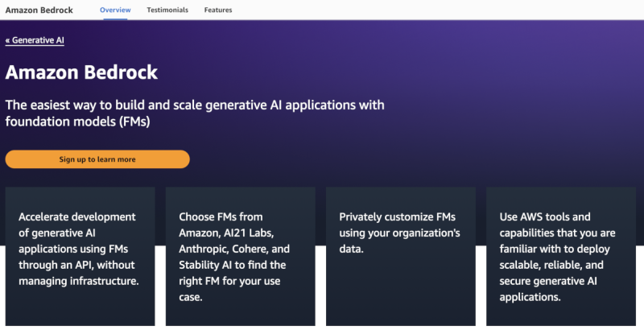Switch to the Overview tab
The image size is (644, 334).
click(115, 10)
